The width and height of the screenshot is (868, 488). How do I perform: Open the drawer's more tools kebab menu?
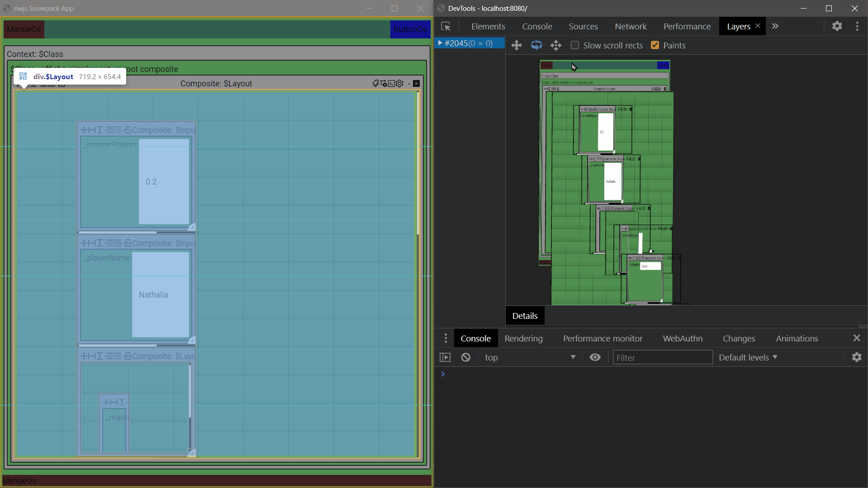click(446, 338)
